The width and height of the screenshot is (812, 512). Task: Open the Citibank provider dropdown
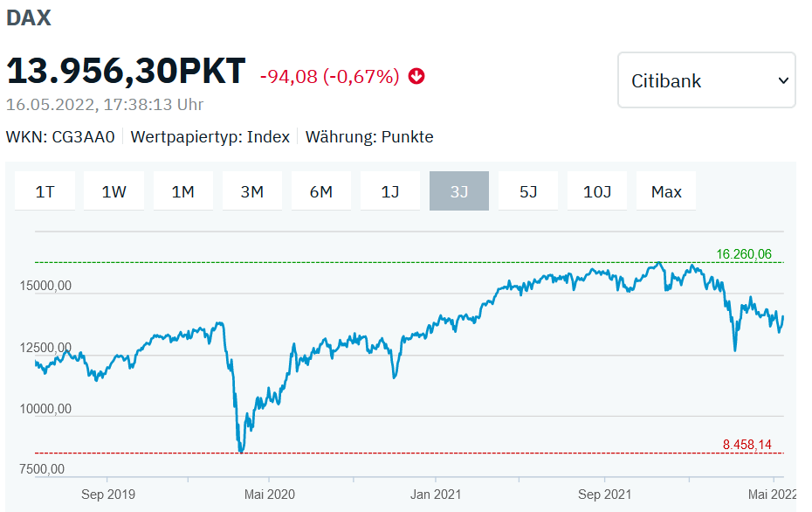click(x=706, y=80)
